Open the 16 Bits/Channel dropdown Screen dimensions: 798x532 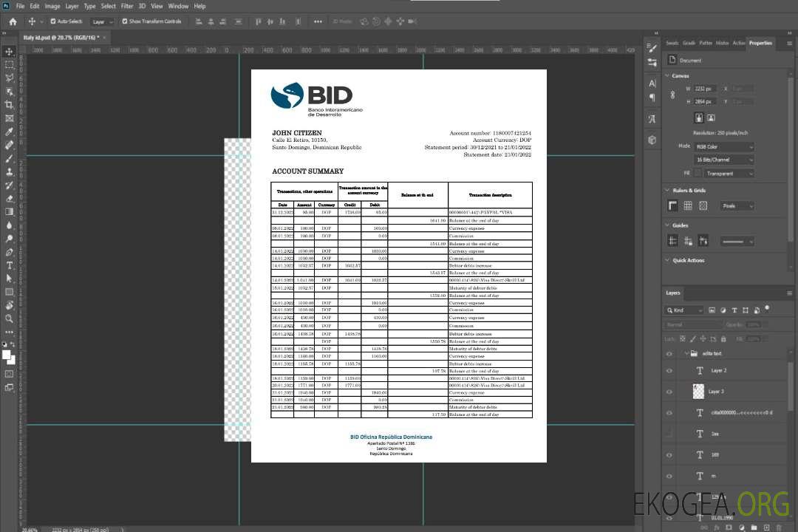click(x=724, y=160)
